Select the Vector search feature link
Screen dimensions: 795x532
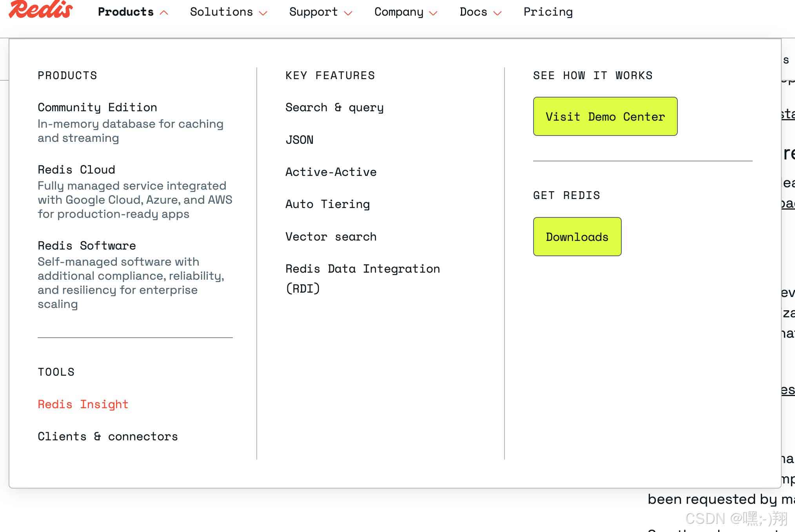pyautogui.click(x=331, y=237)
